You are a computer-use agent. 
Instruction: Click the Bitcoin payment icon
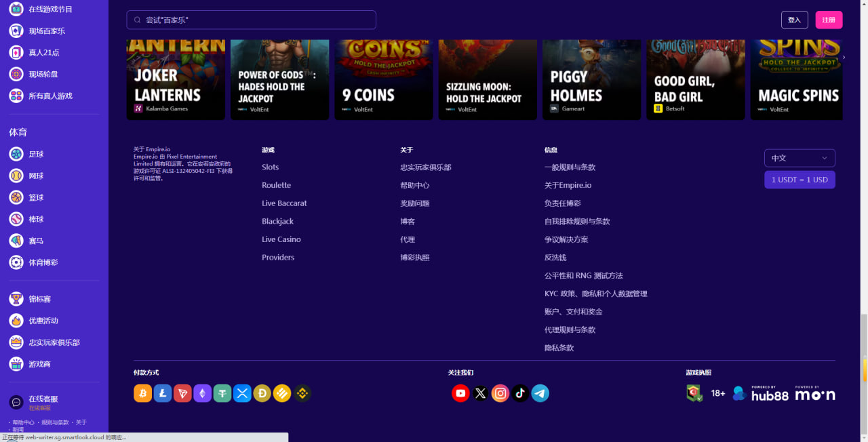tap(143, 393)
